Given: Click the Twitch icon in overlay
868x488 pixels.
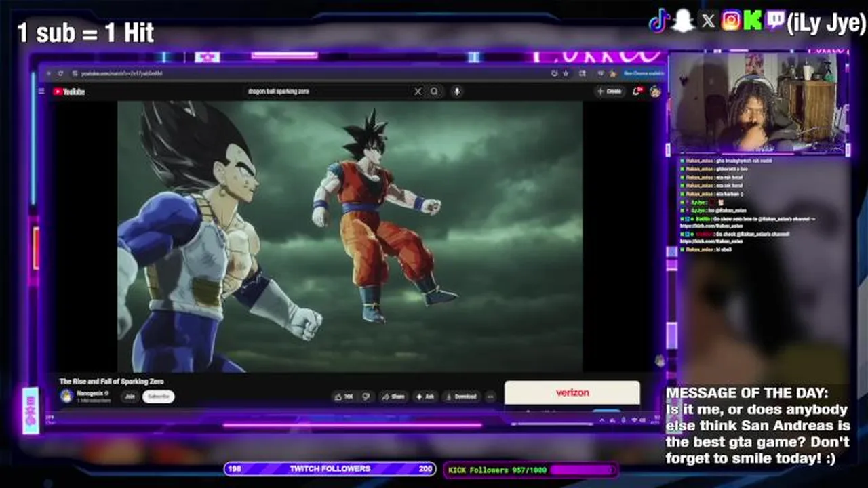Looking at the screenshot, I should [x=774, y=21].
